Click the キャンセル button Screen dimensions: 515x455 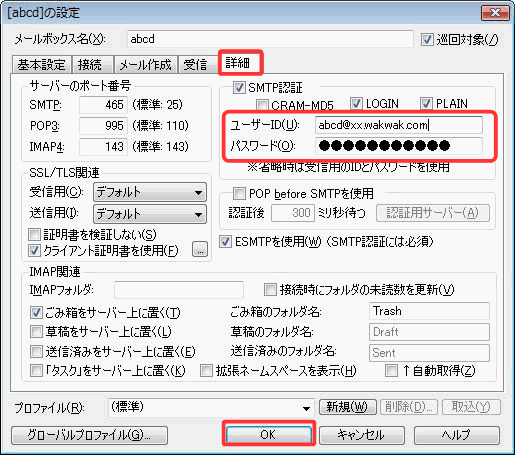(x=362, y=435)
